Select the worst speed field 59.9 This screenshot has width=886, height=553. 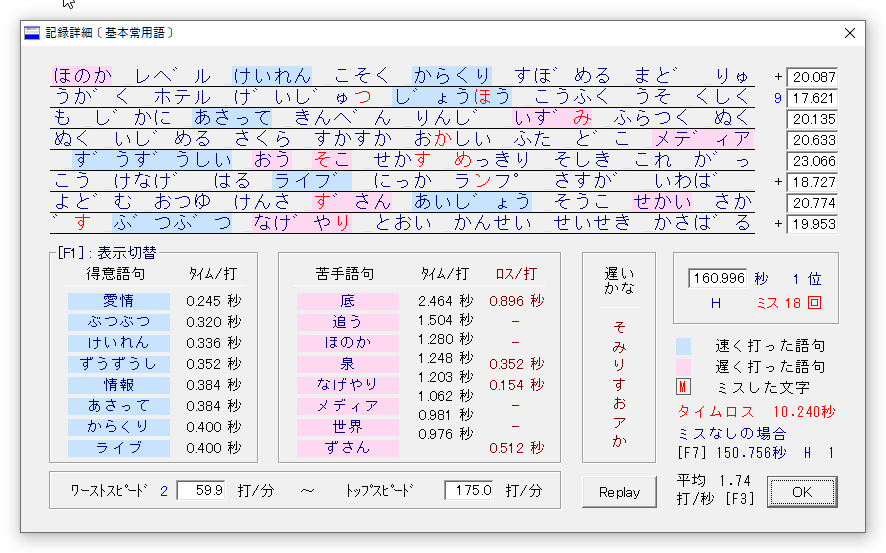click(x=201, y=490)
